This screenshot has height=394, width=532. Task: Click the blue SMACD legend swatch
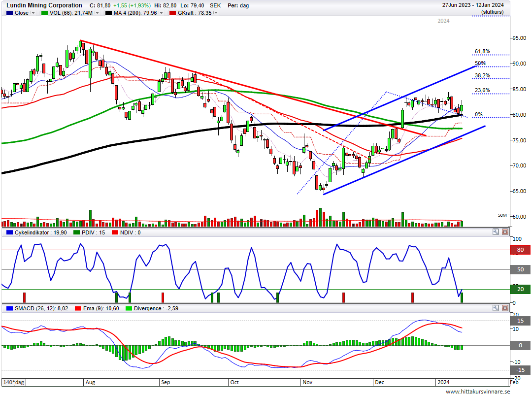(x=9, y=308)
